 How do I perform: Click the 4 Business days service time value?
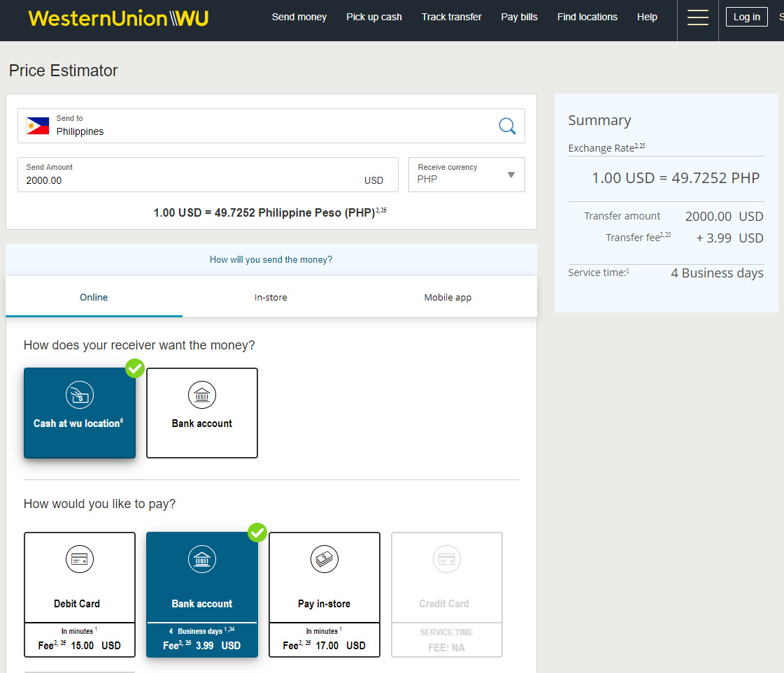[x=717, y=273]
